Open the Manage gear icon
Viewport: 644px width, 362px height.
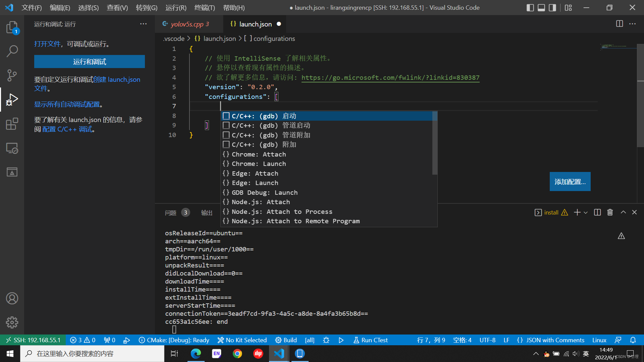pyautogui.click(x=12, y=322)
